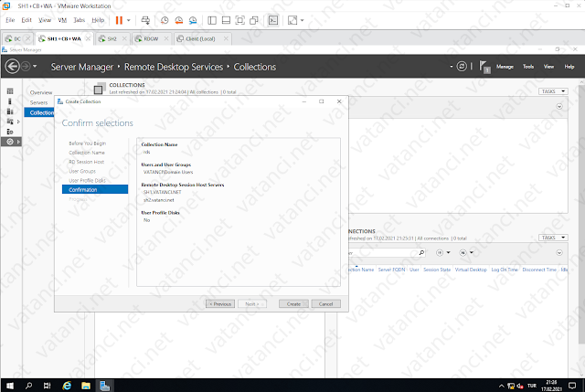Open the Windows Start menu
This screenshot has height=392, width=585.
tap(10, 386)
